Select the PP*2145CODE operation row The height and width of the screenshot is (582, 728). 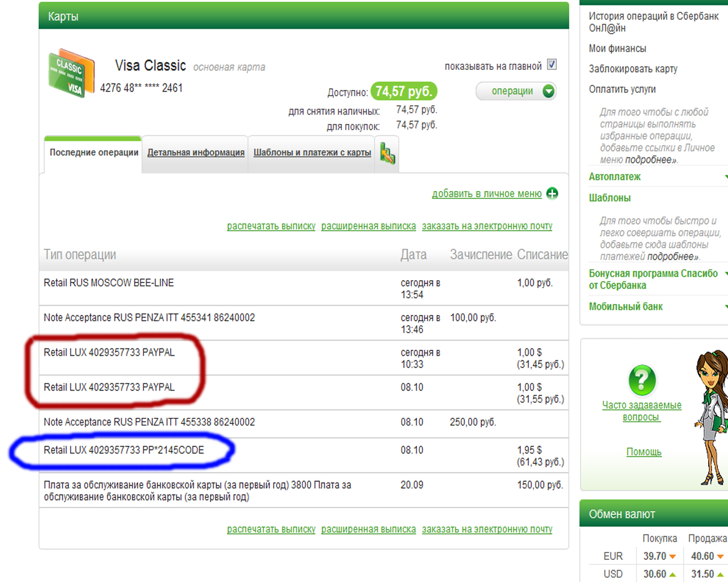304,455
